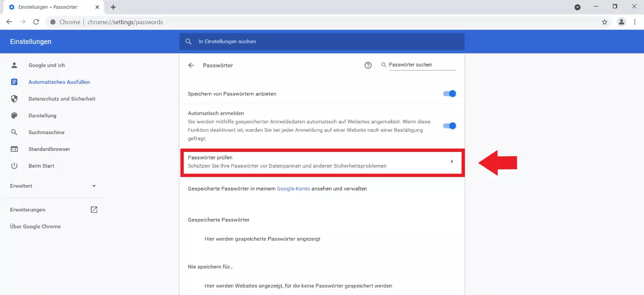Click the Darstellung palette icon
Image resolution: width=644 pixels, height=295 pixels.
tap(14, 116)
